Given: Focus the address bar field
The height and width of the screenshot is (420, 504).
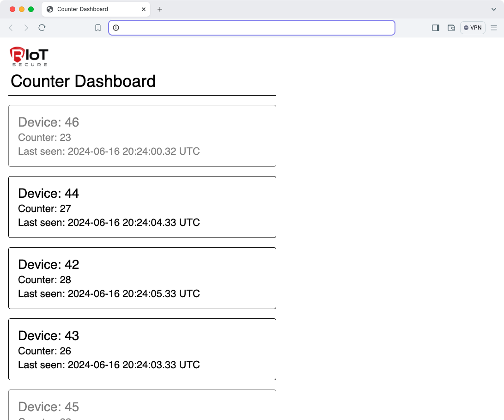Looking at the screenshot, I should (254, 28).
